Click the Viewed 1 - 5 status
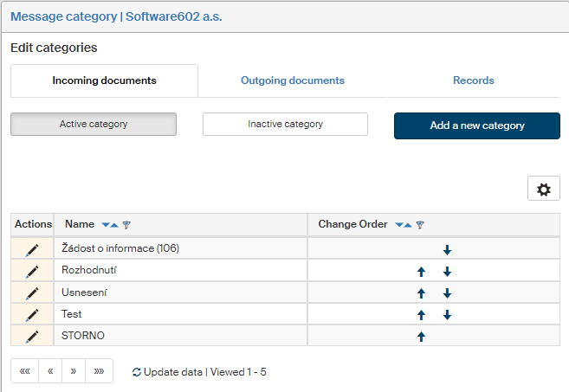This screenshot has height=392, width=569. (238, 372)
